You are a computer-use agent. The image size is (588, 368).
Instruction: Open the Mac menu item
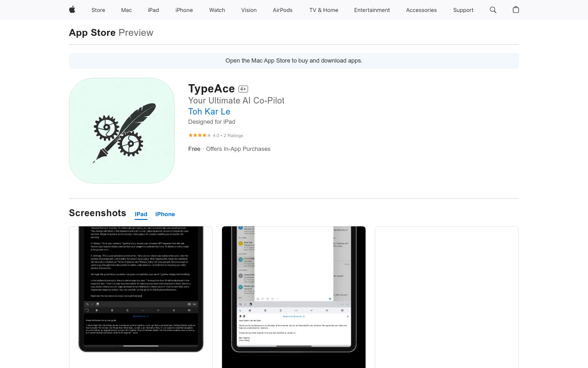[126, 10]
